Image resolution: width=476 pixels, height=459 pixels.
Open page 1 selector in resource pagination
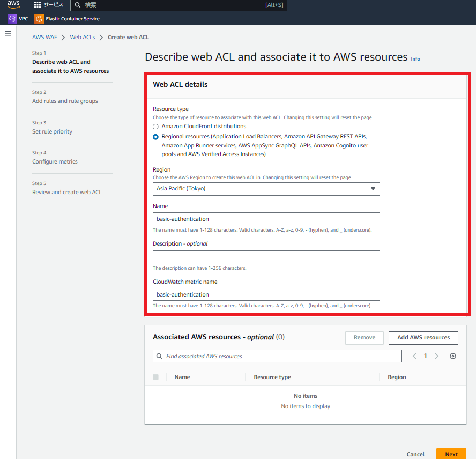[x=425, y=356]
